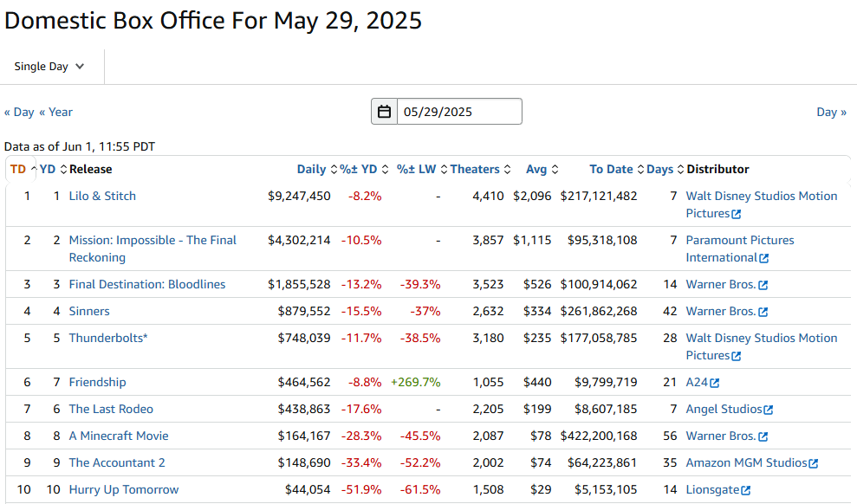This screenshot has width=857, height=504.
Task: Open the Sinners release link
Action: (x=89, y=311)
